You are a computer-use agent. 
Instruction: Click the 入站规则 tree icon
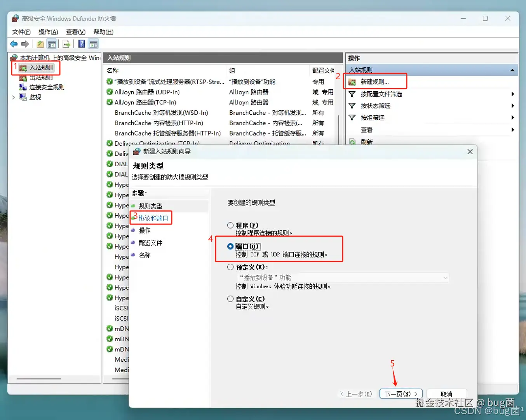click(23, 68)
